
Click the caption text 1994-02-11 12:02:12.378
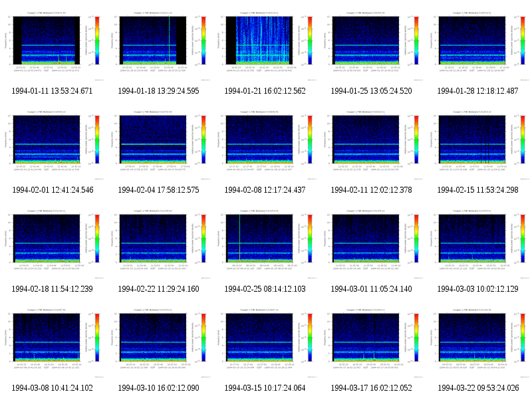371,190
